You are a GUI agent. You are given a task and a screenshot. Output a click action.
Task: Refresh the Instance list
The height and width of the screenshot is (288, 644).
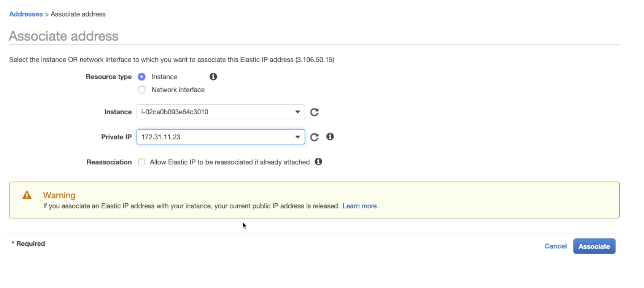314,112
